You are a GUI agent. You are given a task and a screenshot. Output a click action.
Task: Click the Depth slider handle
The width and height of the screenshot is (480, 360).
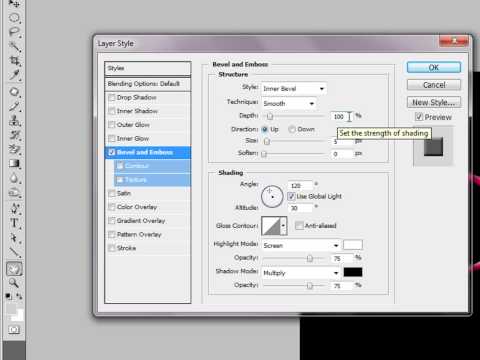pyautogui.click(x=270, y=116)
